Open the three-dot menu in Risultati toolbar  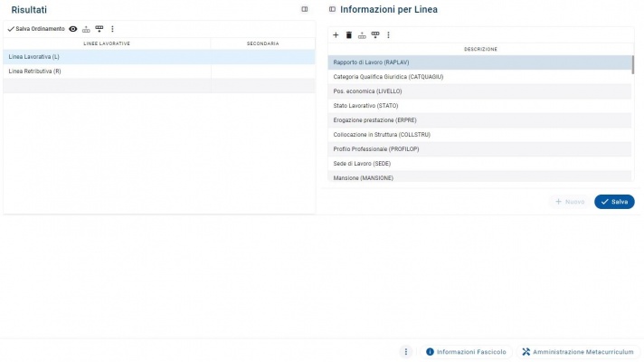tap(112, 29)
